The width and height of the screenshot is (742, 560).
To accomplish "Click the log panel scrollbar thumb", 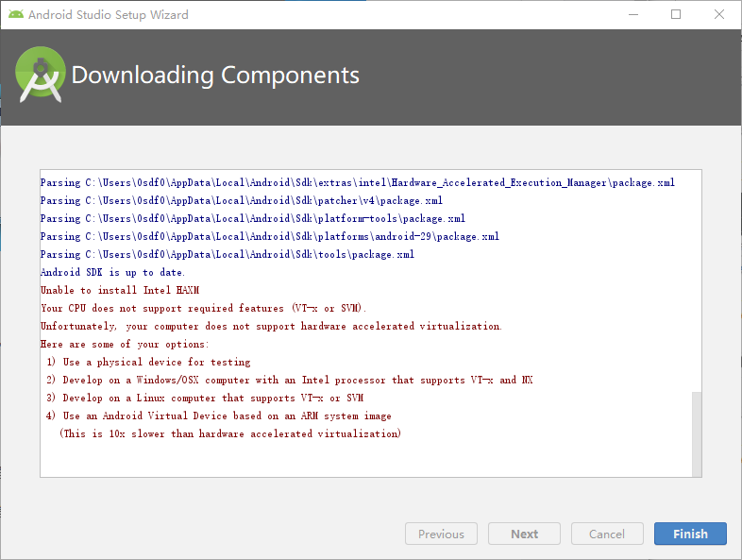I will click(x=697, y=433).
